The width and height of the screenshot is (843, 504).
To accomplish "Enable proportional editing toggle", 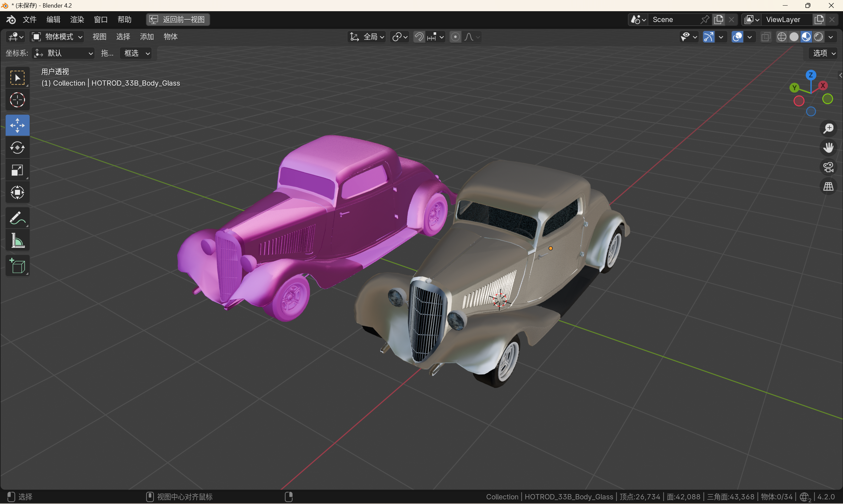I will pyautogui.click(x=455, y=37).
